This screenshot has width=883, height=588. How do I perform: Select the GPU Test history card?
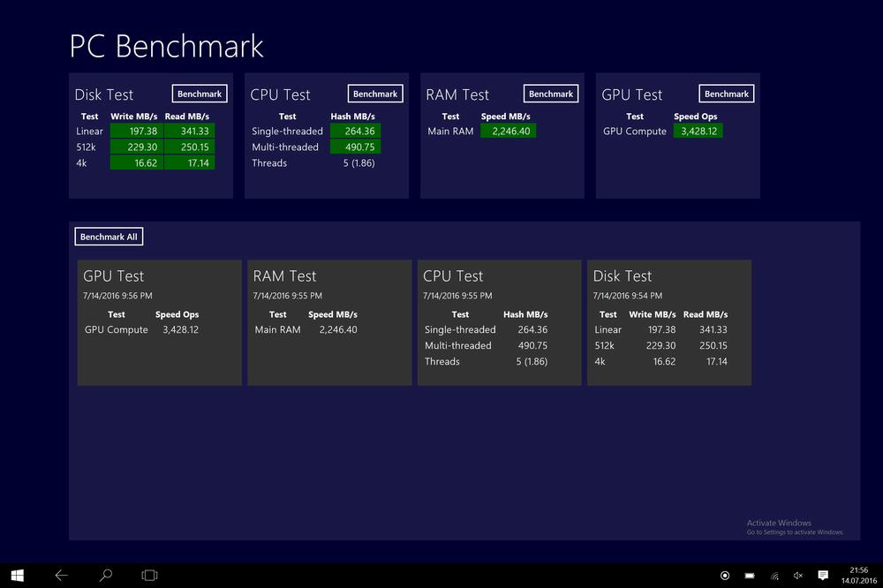click(159, 322)
